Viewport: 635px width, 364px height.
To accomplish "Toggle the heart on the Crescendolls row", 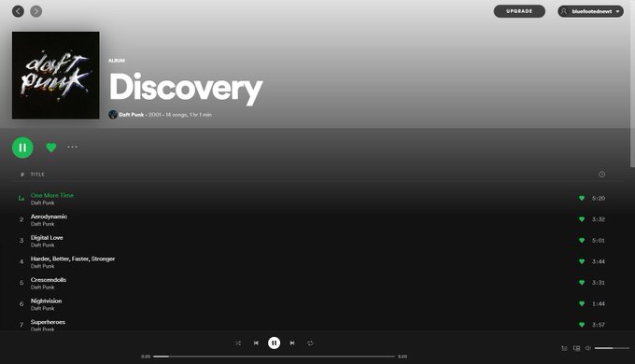I will tap(582, 282).
